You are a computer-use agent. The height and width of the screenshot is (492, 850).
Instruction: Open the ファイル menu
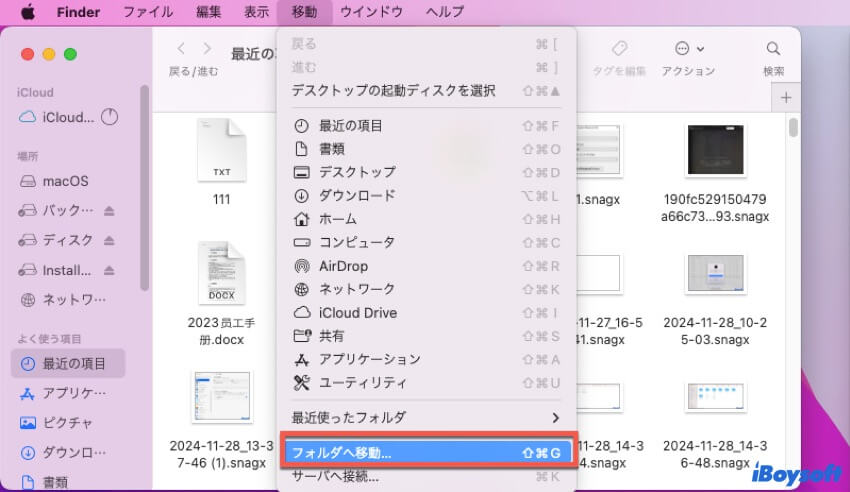pos(148,12)
